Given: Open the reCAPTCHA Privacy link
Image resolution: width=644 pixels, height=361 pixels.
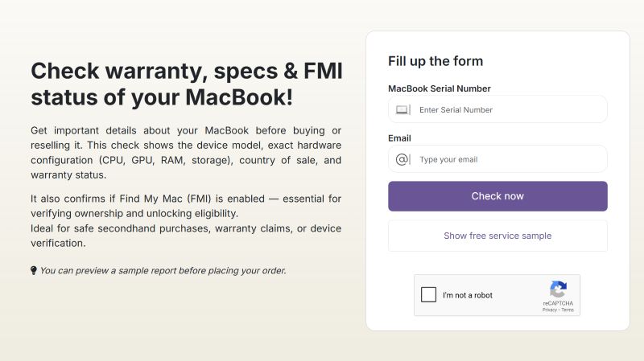Looking at the screenshot, I should (x=549, y=310).
